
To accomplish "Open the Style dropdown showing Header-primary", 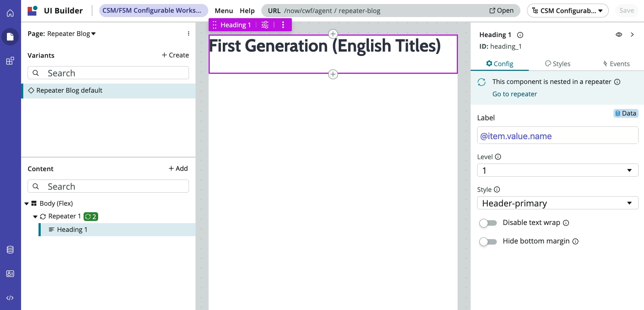I will click(x=558, y=203).
